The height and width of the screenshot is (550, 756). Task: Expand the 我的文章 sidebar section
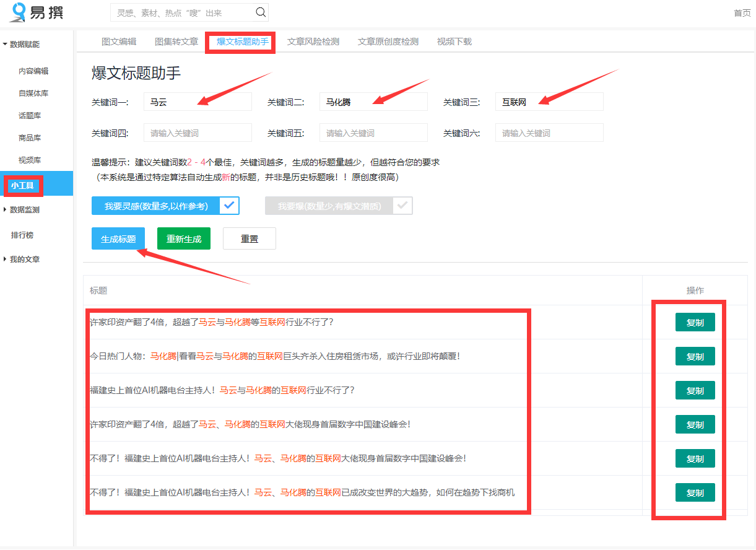click(x=21, y=260)
